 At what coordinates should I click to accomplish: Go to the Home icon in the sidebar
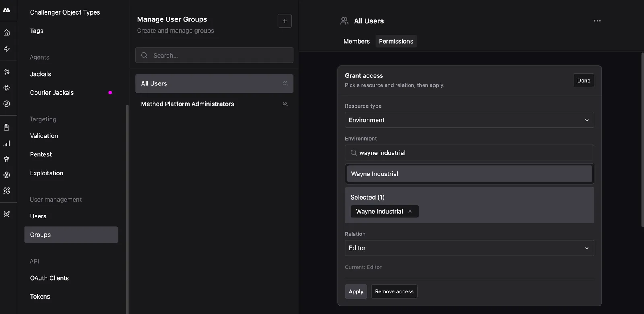pos(6,33)
